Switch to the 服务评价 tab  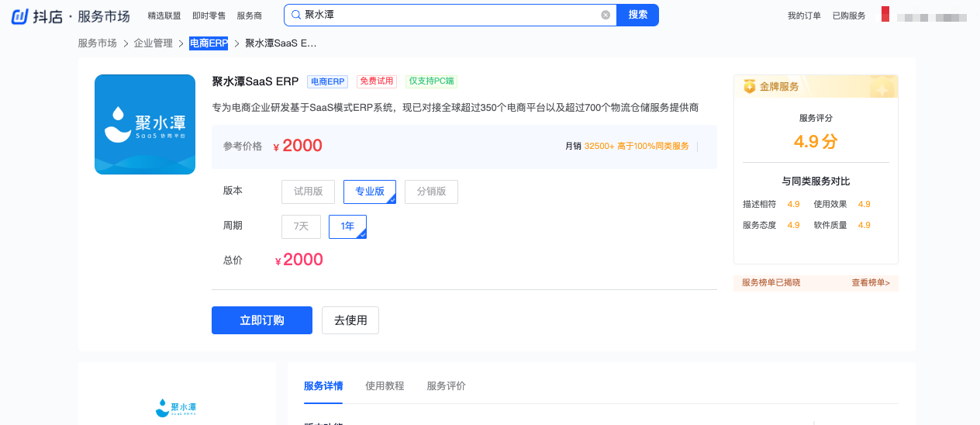pos(446,386)
